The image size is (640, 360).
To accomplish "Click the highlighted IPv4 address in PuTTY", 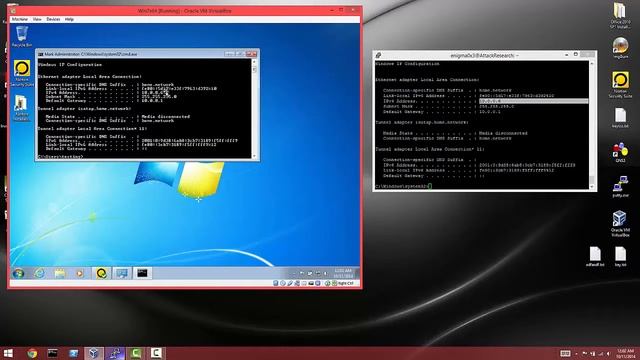I will pos(533,101).
